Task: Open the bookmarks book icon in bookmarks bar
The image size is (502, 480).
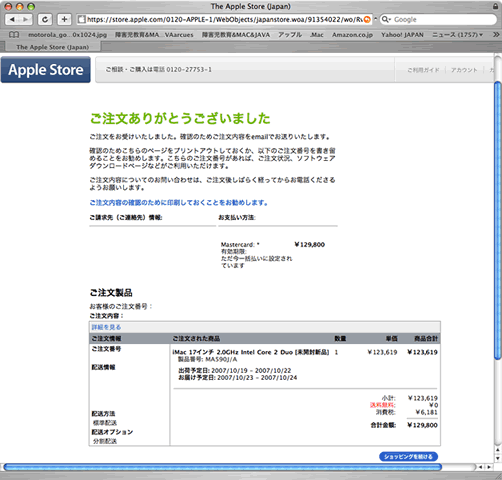Action: (x=14, y=35)
